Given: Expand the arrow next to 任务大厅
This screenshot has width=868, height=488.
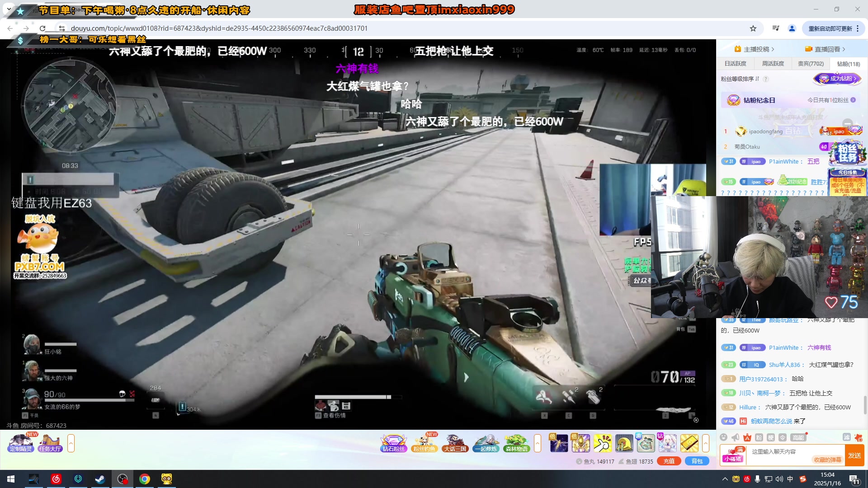Looking at the screenshot, I should click(x=71, y=443).
